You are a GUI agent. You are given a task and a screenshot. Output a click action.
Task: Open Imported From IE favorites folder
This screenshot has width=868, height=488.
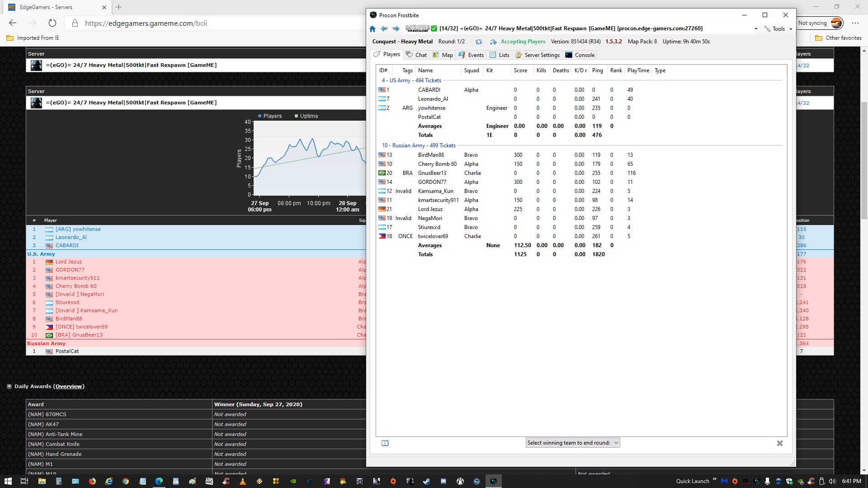click(33, 38)
